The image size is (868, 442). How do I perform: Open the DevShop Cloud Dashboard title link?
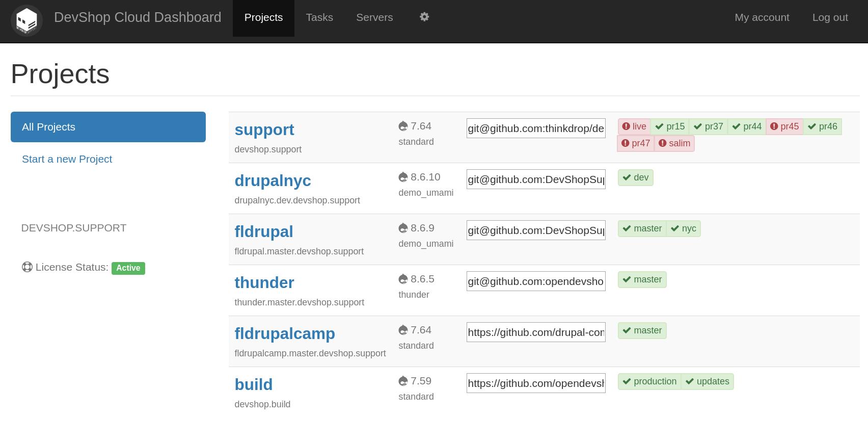tap(138, 17)
